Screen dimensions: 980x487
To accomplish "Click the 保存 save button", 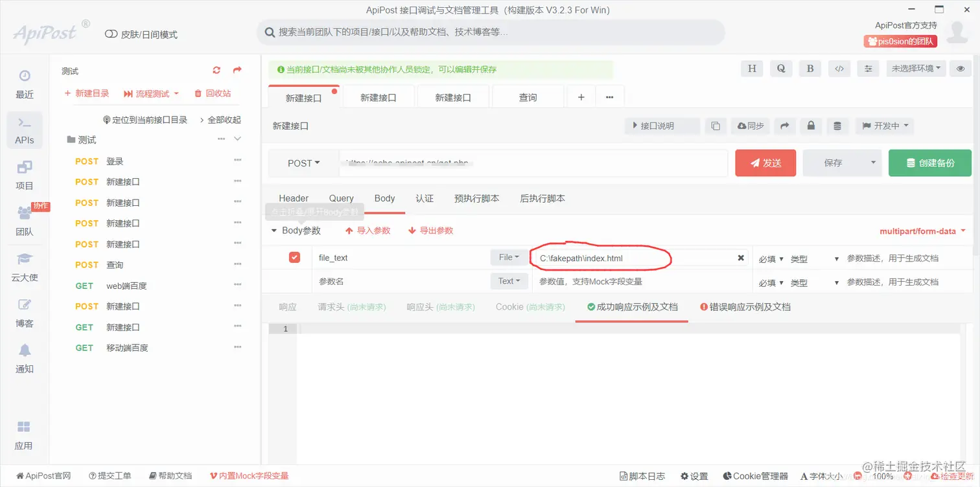I will point(834,163).
